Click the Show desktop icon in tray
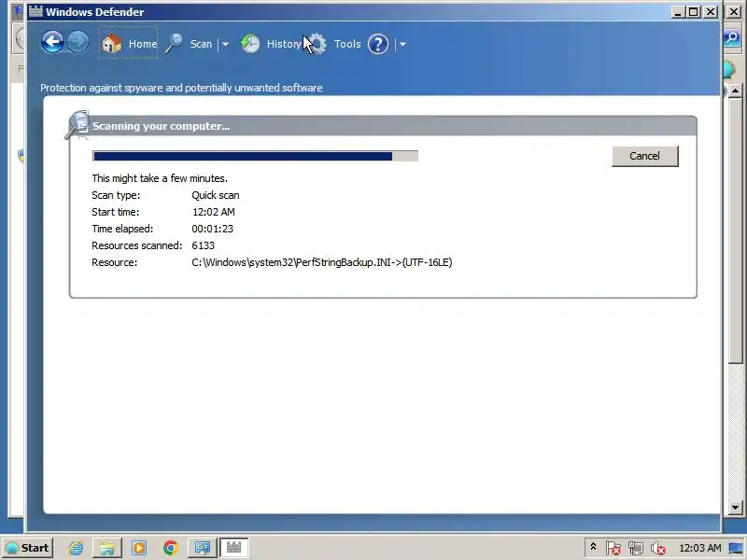This screenshot has width=747, height=560. (x=736, y=548)
